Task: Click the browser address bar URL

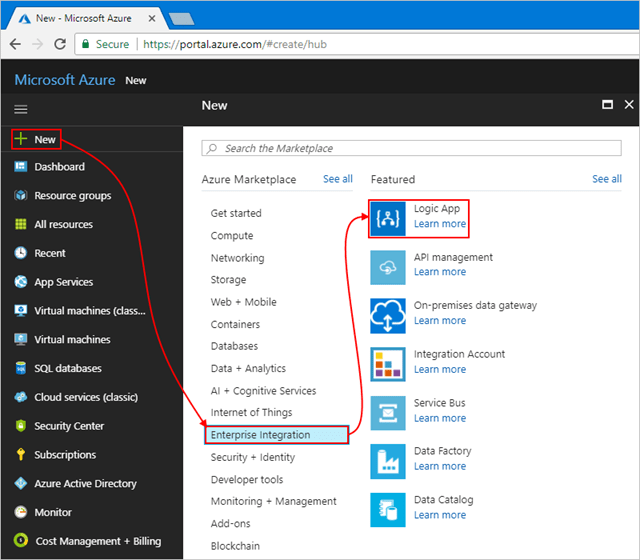Action: (x=235, y=44)
